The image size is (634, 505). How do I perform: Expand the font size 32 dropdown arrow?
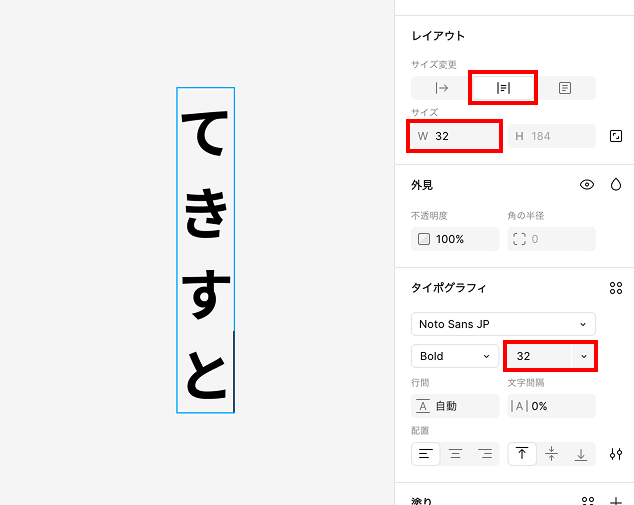point(584,356)
